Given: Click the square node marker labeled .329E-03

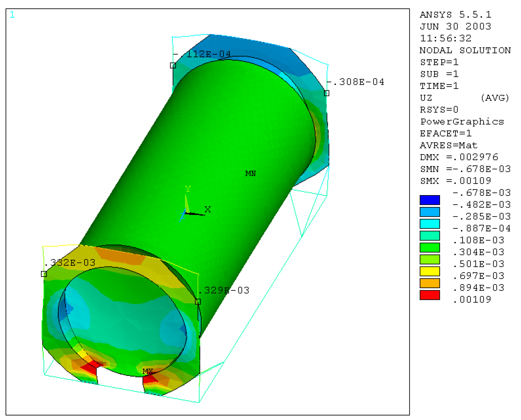Looking at the screenshot, I should click(x=198, y=302).
